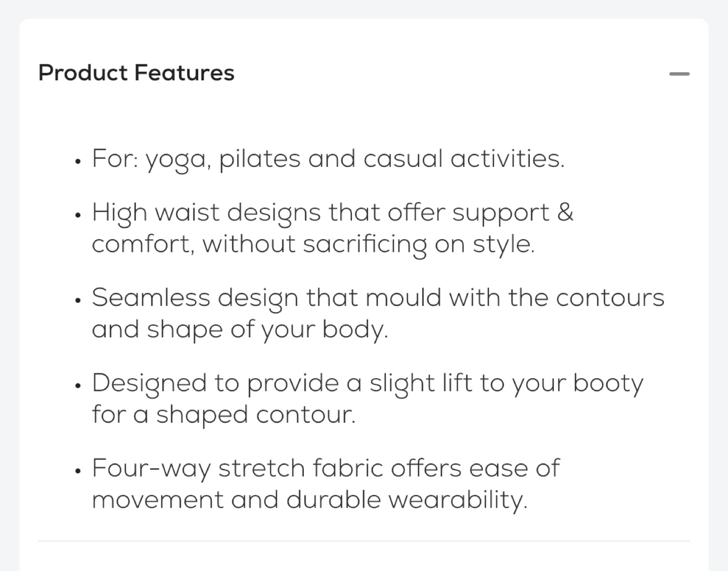This screenshot has width=728, height=571.
Task: Click the Product Features heading
Action: [x=136, y=73]
